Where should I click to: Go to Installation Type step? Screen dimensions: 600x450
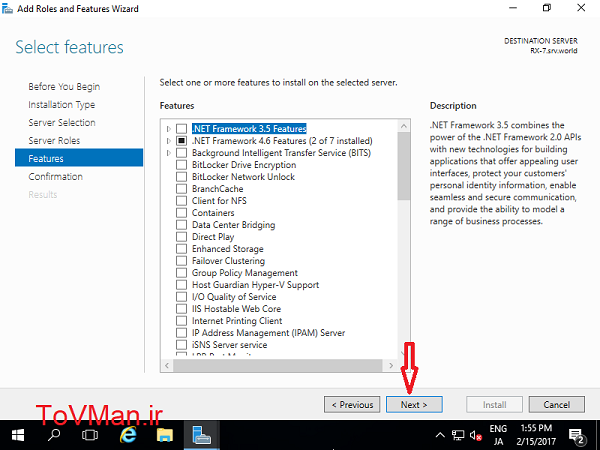click(62, 104)
